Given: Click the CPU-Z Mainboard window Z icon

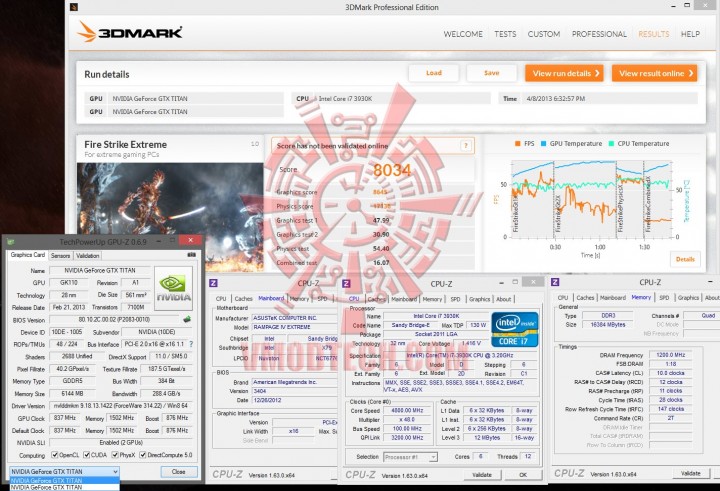Looking at the screenshot, I should 214,283.
